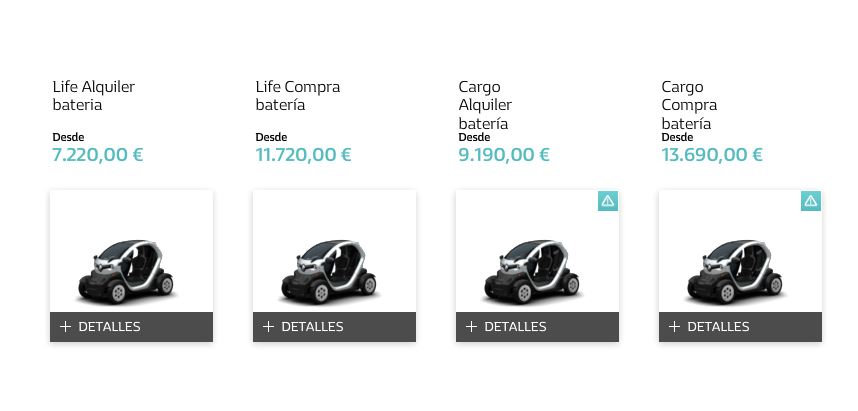
Task: Open the Cargo Compra batería title
Action: pyautogui.click(x=689, y=105)
